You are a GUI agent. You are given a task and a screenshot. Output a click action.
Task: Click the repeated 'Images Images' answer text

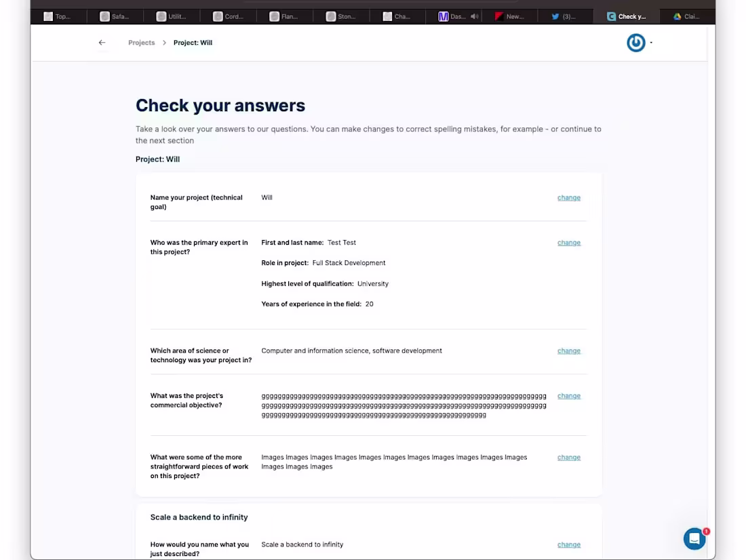coord(394,462)
